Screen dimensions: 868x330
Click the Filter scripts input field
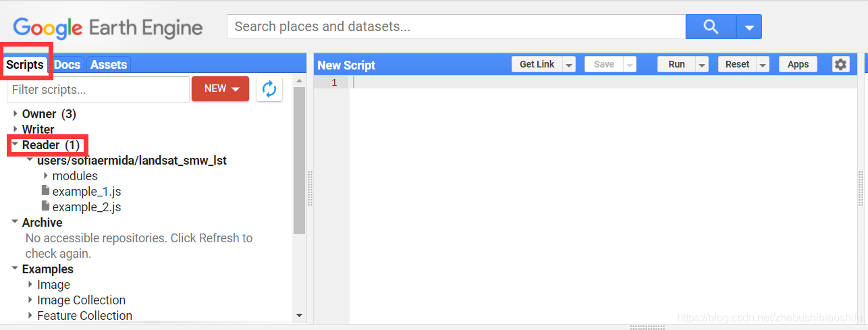click(x=98, y=89)
